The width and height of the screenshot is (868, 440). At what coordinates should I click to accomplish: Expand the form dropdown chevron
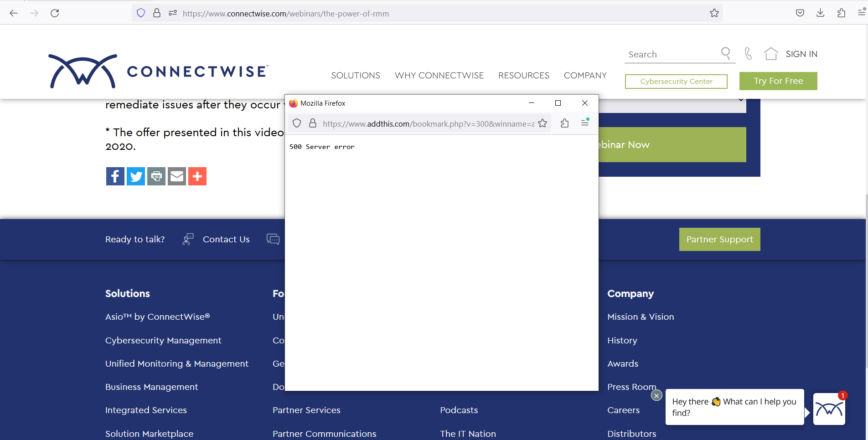741,99
